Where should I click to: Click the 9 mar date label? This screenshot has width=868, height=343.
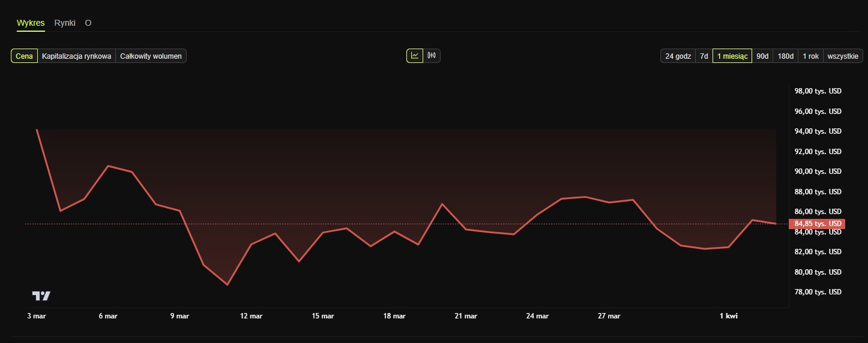tap(179, 316)
